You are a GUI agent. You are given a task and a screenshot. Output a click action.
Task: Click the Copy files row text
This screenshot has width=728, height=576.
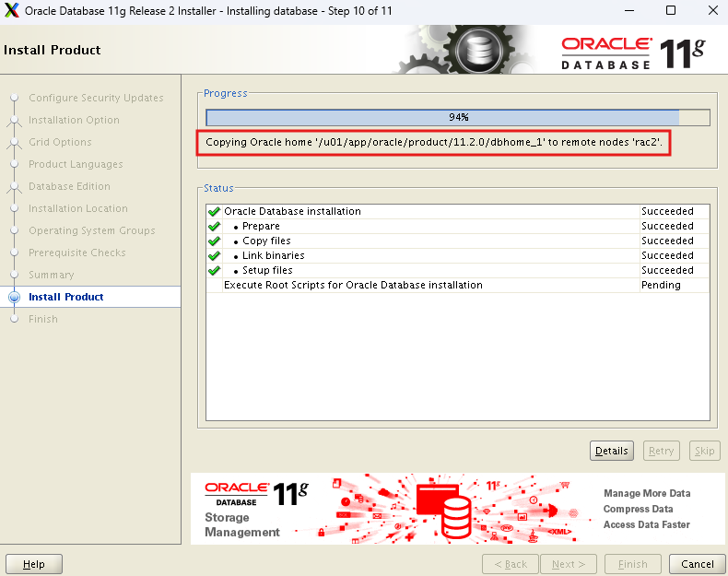(x=266, y=241)
